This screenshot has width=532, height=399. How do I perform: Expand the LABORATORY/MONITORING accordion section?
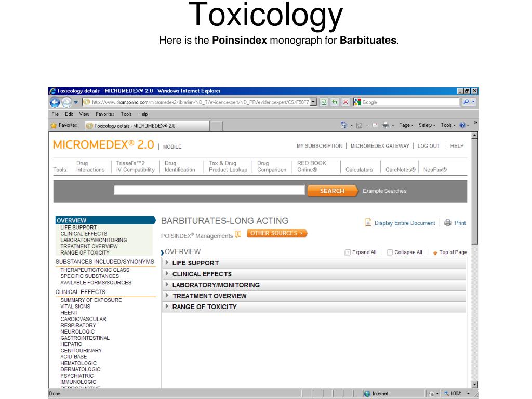[x=314, y=285]
